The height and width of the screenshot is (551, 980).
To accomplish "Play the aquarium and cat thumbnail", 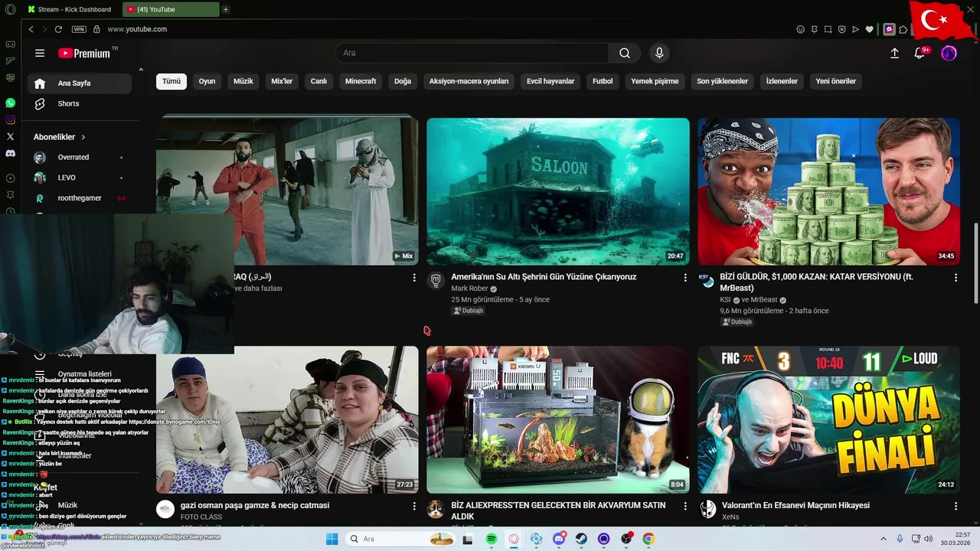I will [558, 419].
